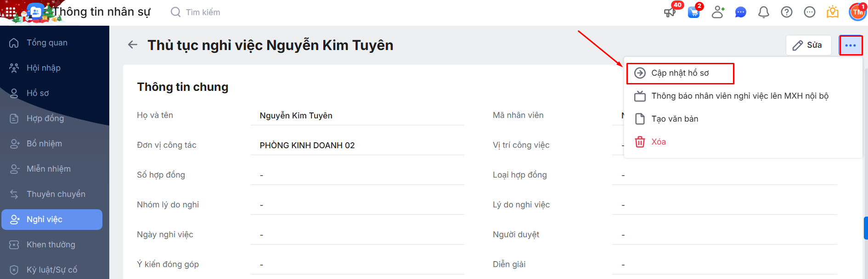868x279 pixels.
Task: Click the help question mark icon
Action: [786, 12]
